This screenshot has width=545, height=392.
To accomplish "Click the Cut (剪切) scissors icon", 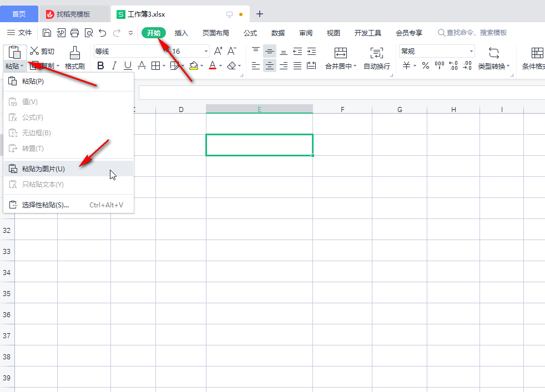I will (x=35, y=51).
